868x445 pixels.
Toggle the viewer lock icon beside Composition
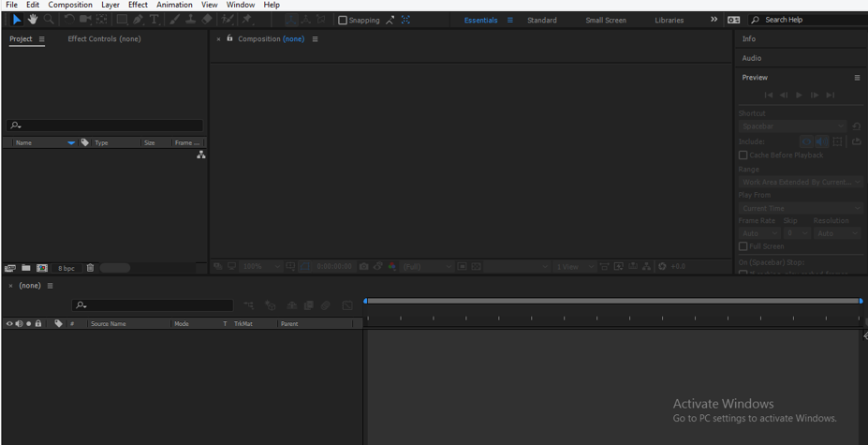pos(229,38)
